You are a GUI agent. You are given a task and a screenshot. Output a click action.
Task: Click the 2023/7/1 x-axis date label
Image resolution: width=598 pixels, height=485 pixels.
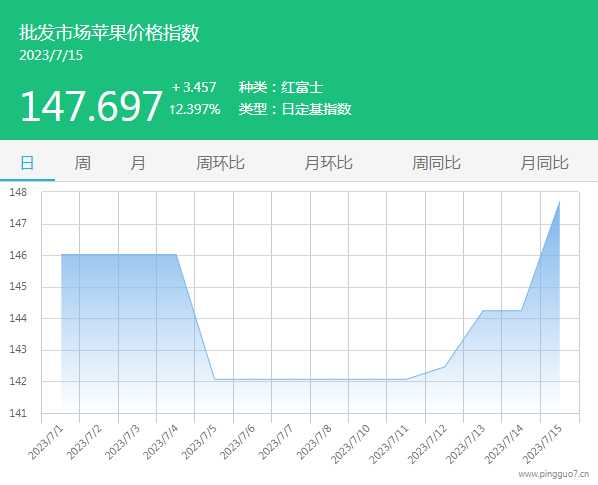tap(46, 442)
